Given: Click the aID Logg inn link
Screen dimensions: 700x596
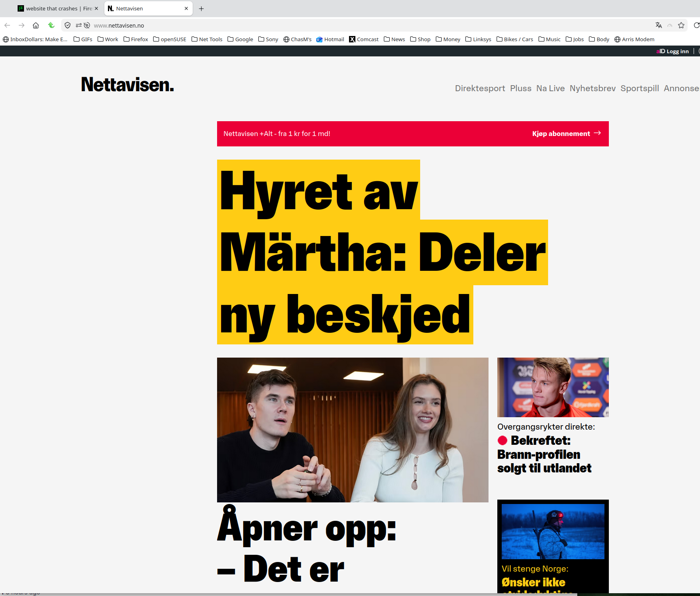Looking at the screenshot, I should point(672,51).
